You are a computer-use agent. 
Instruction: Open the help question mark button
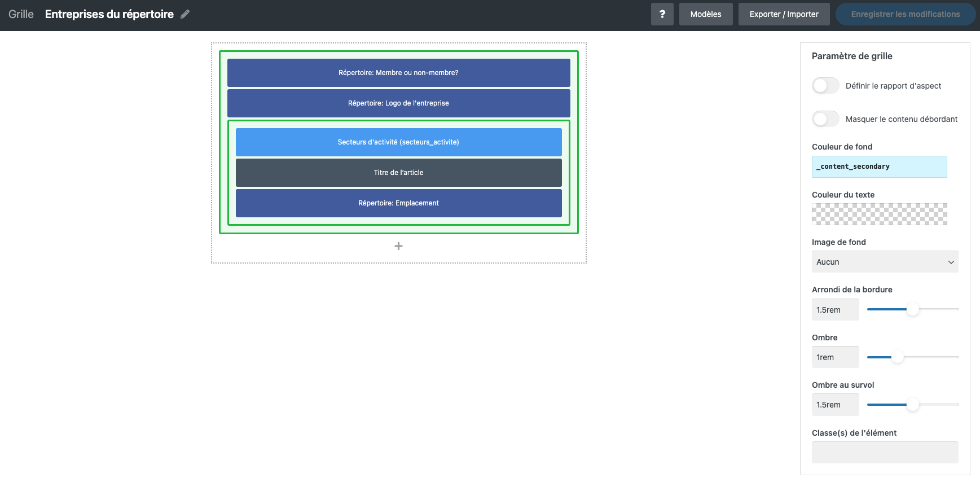[662, 14]
